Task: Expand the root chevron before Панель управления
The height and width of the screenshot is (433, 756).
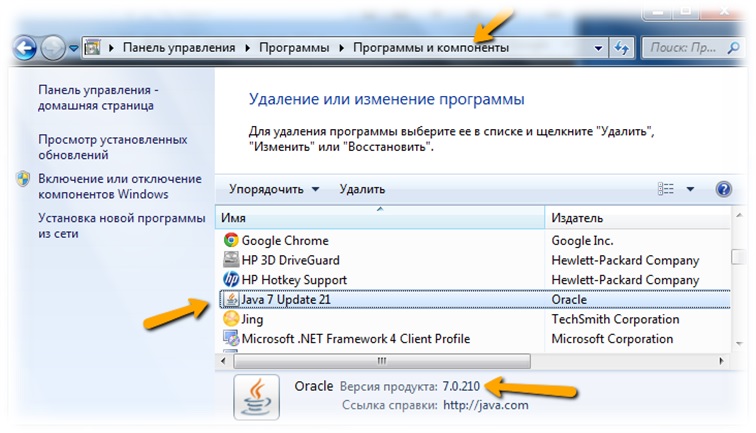Action: [111, 48]
